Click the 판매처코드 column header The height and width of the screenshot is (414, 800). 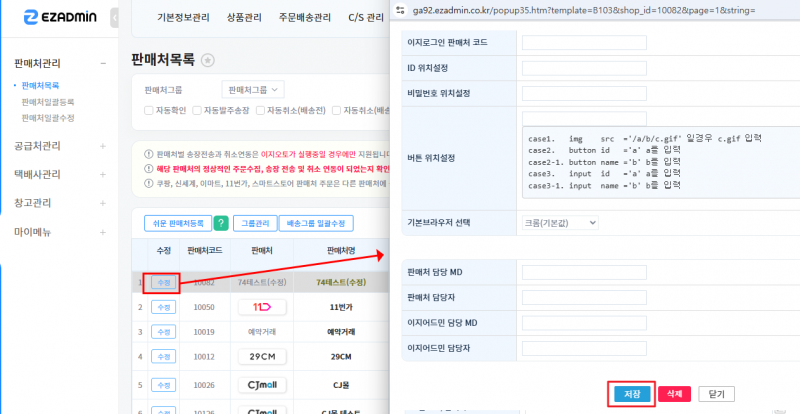click(x=205, y=250)
